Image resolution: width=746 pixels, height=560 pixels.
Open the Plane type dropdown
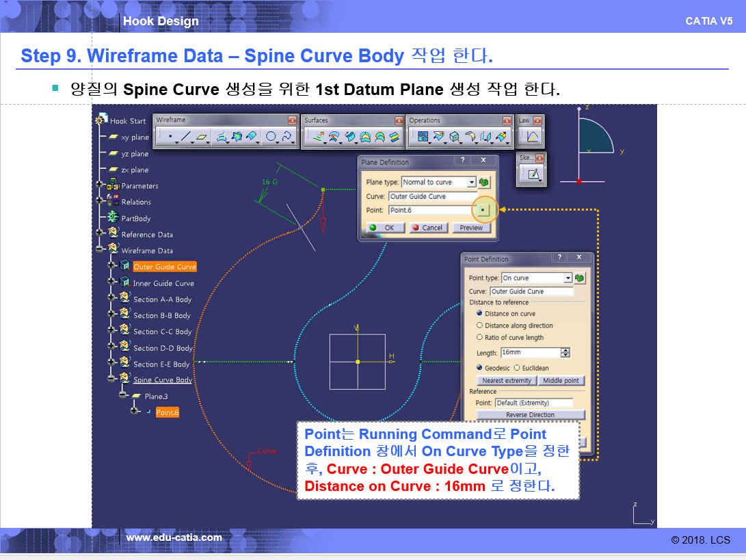point(471,183)
